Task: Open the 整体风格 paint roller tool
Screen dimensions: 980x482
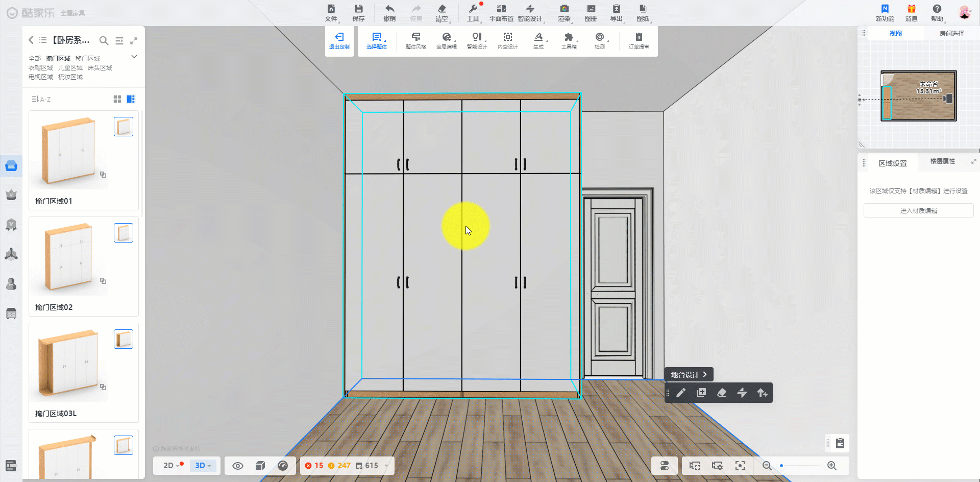Action: click(x=415, y=41)
